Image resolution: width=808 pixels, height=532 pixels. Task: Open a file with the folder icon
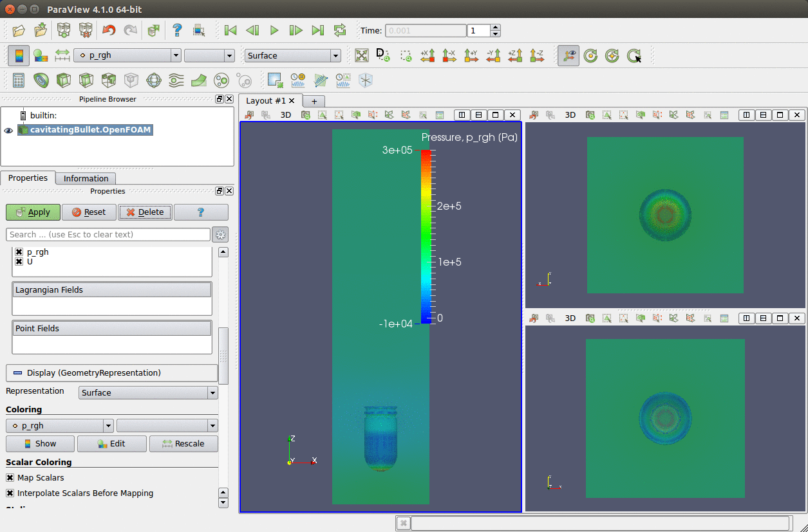[19, 30]
